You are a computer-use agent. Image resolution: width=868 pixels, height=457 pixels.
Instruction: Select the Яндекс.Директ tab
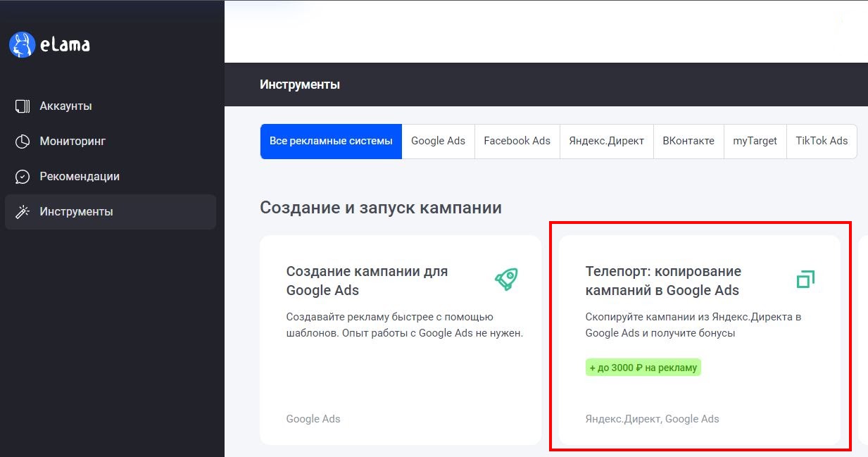point(606,141)
